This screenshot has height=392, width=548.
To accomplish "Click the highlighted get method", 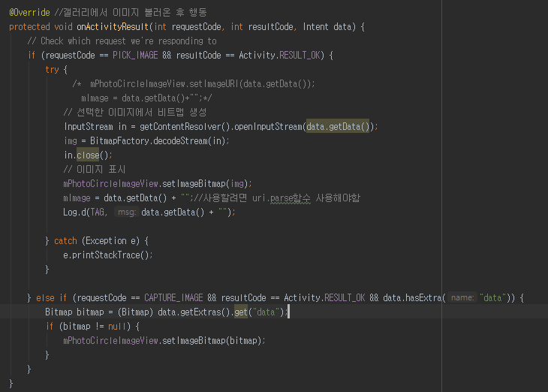I will coord(241,312).
